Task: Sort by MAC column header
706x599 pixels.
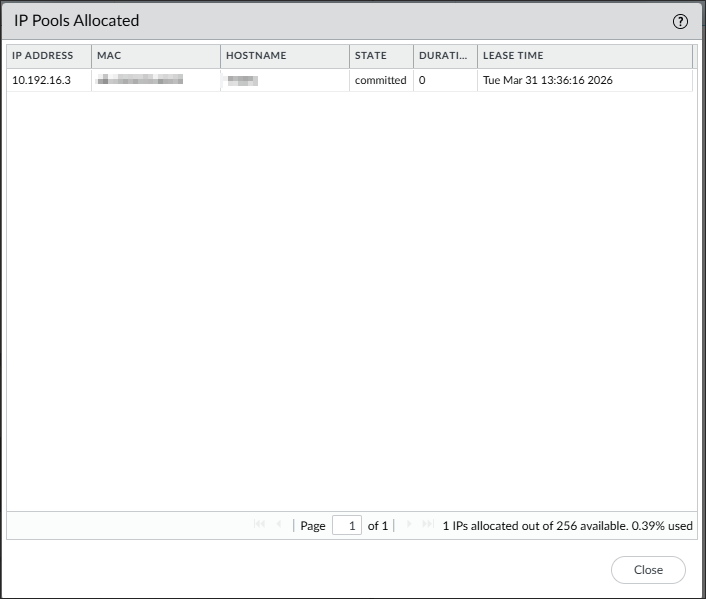Action: (156, 56)
